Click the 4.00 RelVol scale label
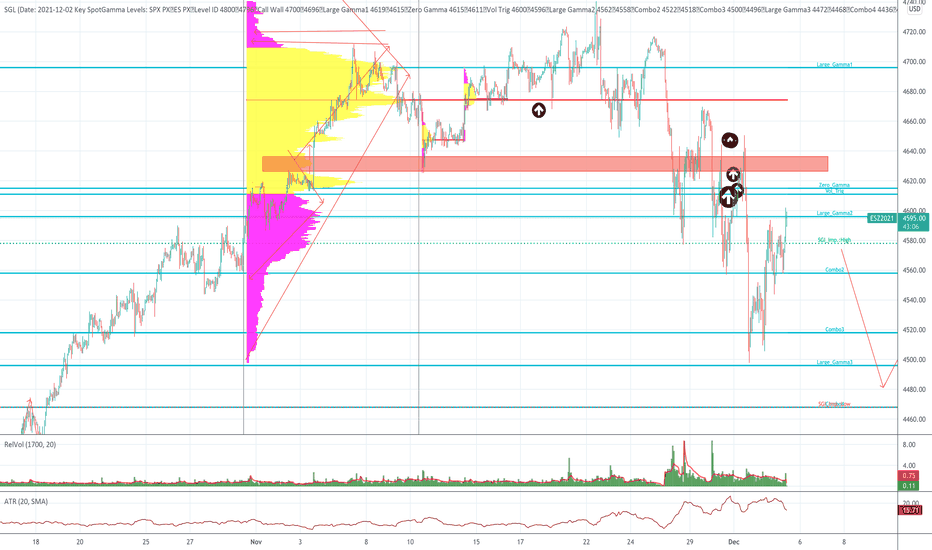Image resolution: width=932 pixels, height=550 pixels. pyautogui.click(x=909, y=466)
